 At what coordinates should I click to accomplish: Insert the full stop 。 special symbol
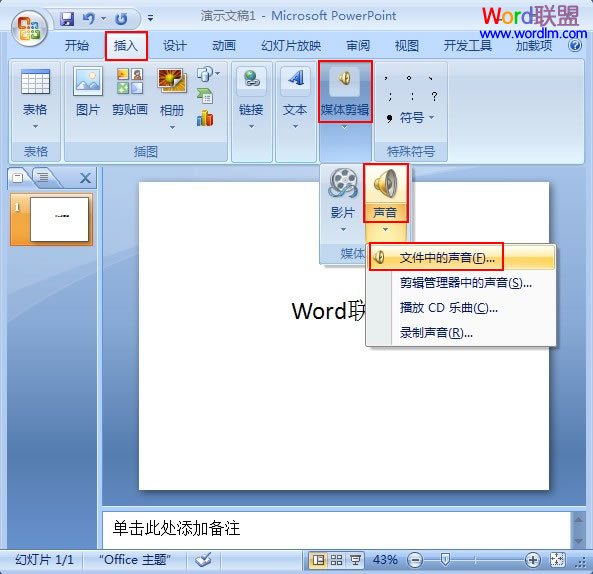click(x=409, y=78)
